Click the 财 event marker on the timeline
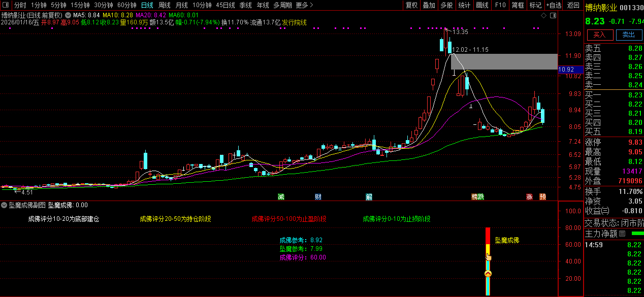Image resolution: width=644 pixels, height=297 pixels. [x=318, y=196]
